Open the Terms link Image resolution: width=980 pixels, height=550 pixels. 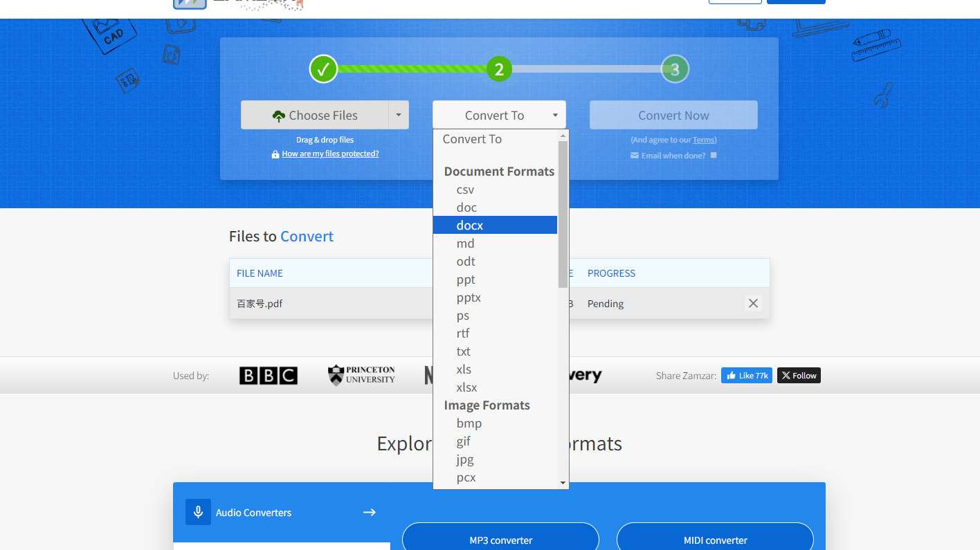coord(704,140)
